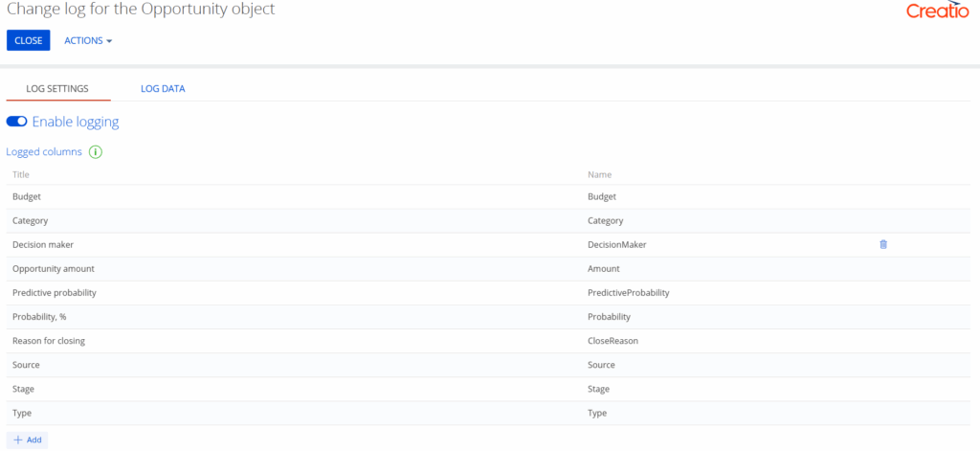Toggle the Enable logging switch
This screenshot has height=451, width=980.
(x=17, y=122)
